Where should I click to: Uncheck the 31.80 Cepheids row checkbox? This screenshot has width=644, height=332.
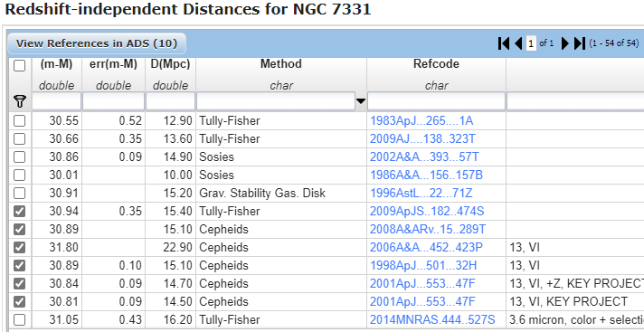(x=19, y=247)
